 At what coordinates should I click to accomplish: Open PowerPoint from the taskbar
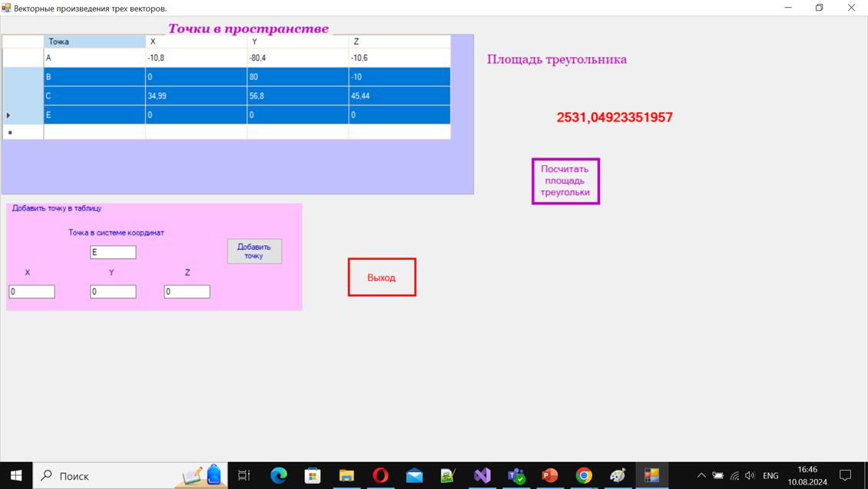[x=550, y=476]
